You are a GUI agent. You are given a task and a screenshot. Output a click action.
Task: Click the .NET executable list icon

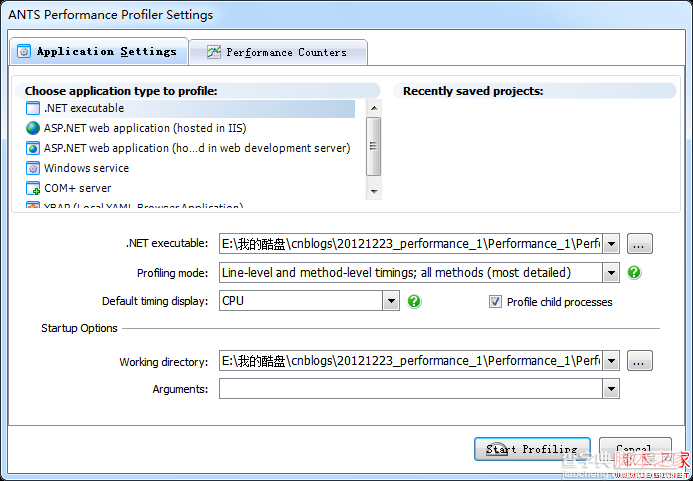pos(33,108)
